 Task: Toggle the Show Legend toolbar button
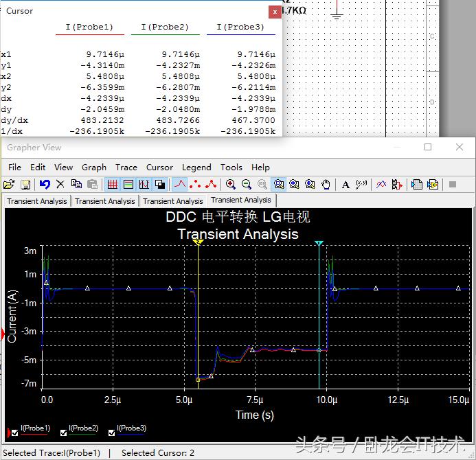(x=128, y=184)
